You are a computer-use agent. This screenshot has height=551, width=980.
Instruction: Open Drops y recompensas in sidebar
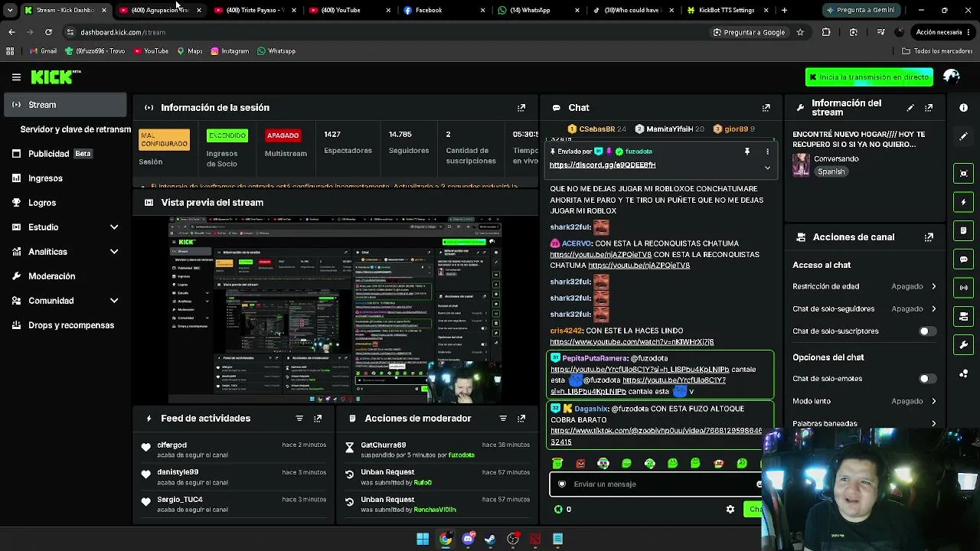[x=65, y=325]
